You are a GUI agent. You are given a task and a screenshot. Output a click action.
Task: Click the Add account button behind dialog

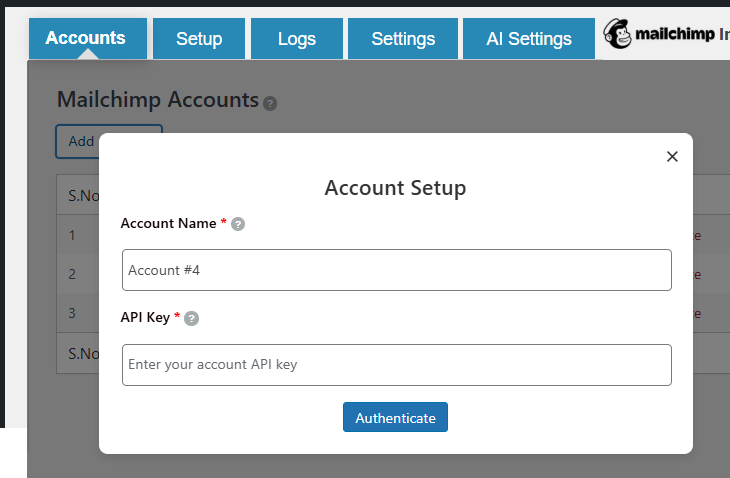(77, 141)
